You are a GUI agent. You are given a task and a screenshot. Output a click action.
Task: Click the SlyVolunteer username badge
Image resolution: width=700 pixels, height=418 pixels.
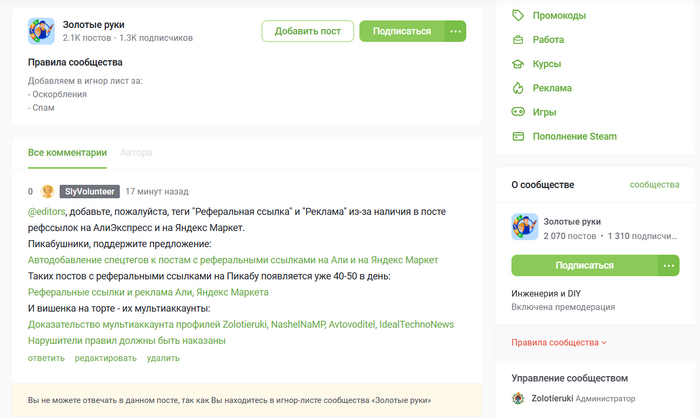[x=90, y=192]
